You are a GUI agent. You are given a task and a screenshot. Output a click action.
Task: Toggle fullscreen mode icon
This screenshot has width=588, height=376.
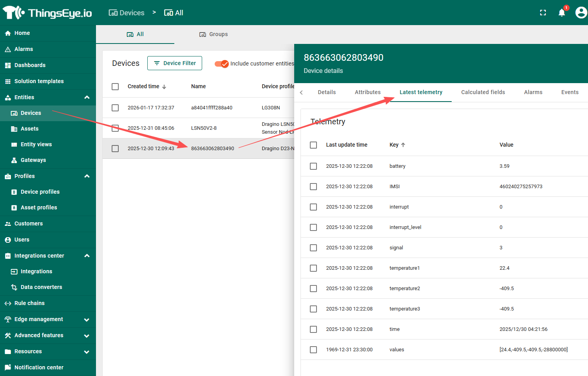pyautogui.click(x=543, y=13)
